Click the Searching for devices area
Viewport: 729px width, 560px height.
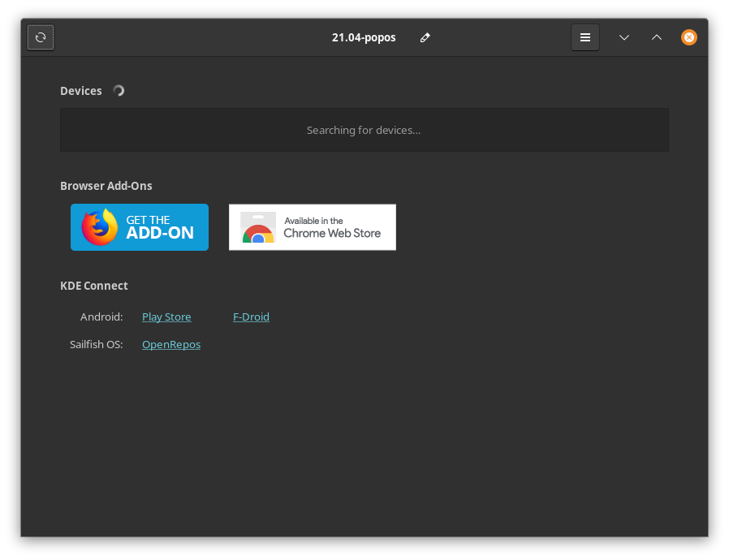[364, 129]
